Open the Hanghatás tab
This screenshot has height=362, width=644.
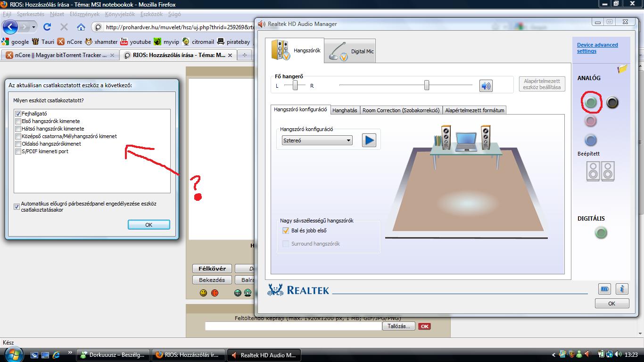(345, 110)
